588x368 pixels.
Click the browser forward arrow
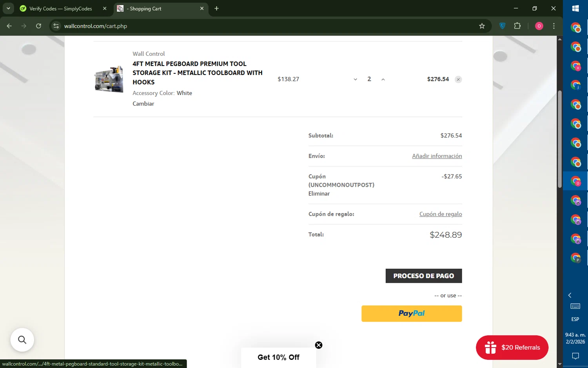[24, 26]
